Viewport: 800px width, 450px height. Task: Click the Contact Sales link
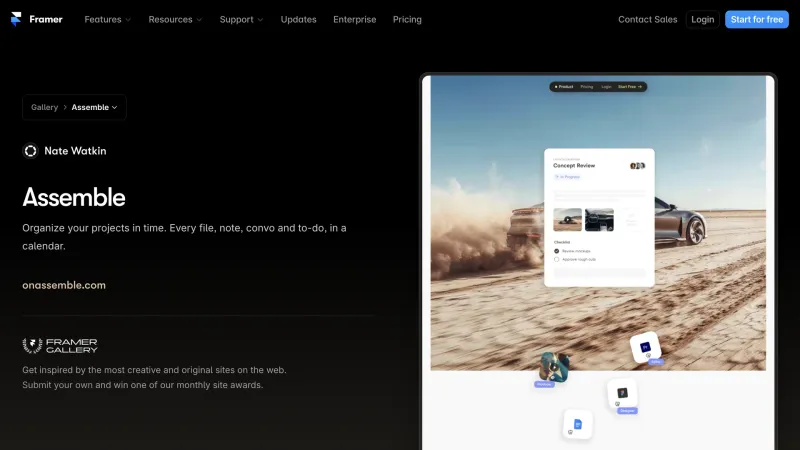(647, 19)
